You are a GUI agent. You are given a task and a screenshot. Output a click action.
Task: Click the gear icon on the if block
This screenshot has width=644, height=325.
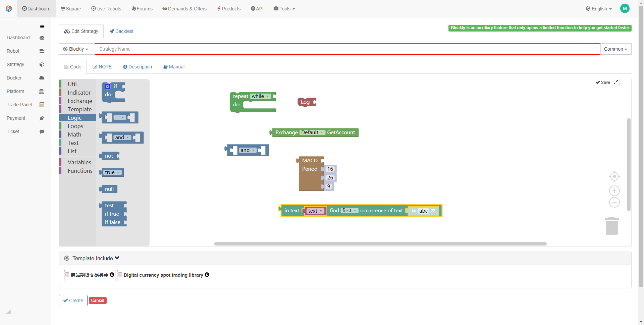pyautogui.click(x=108, y=87)
